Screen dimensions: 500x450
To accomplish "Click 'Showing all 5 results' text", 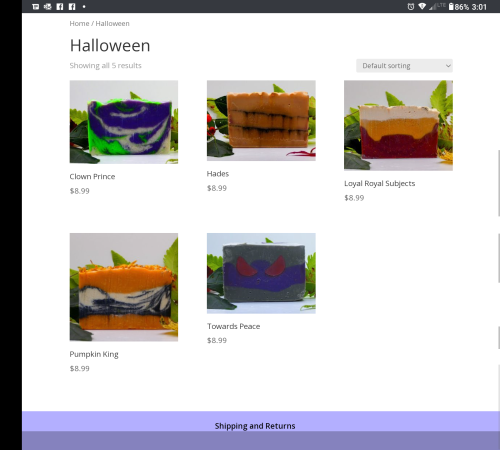I will coord(106,65).
